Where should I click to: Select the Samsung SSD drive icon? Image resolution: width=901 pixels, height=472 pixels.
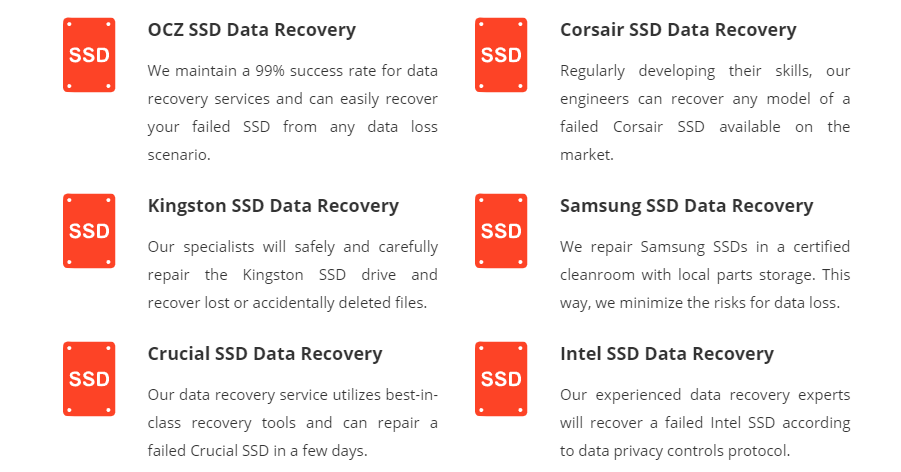pyautogui.click(x=501, y=231)
